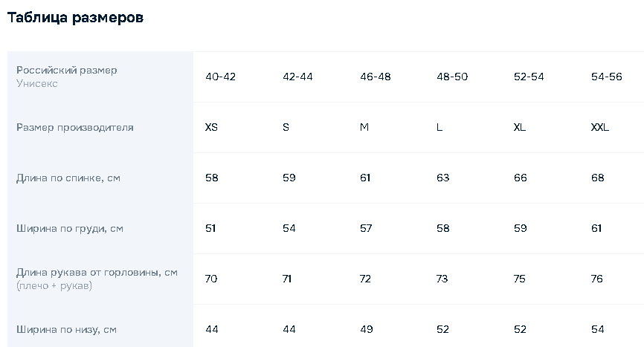Click the 'Таблица размеров' heading
This screenshot has width=644, height=347.
[x=75, y=18]
